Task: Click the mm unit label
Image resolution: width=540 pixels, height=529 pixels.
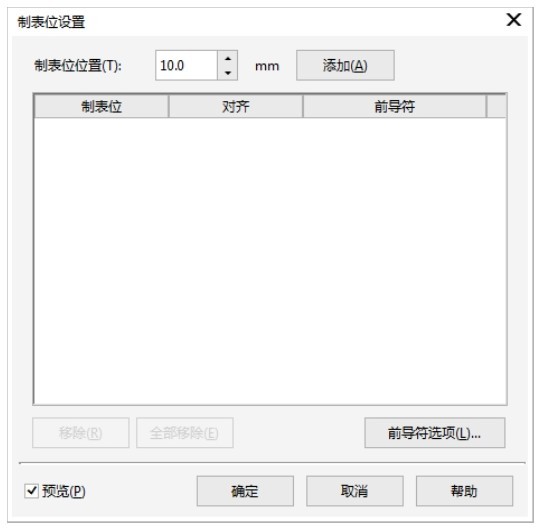Action: 267,66
